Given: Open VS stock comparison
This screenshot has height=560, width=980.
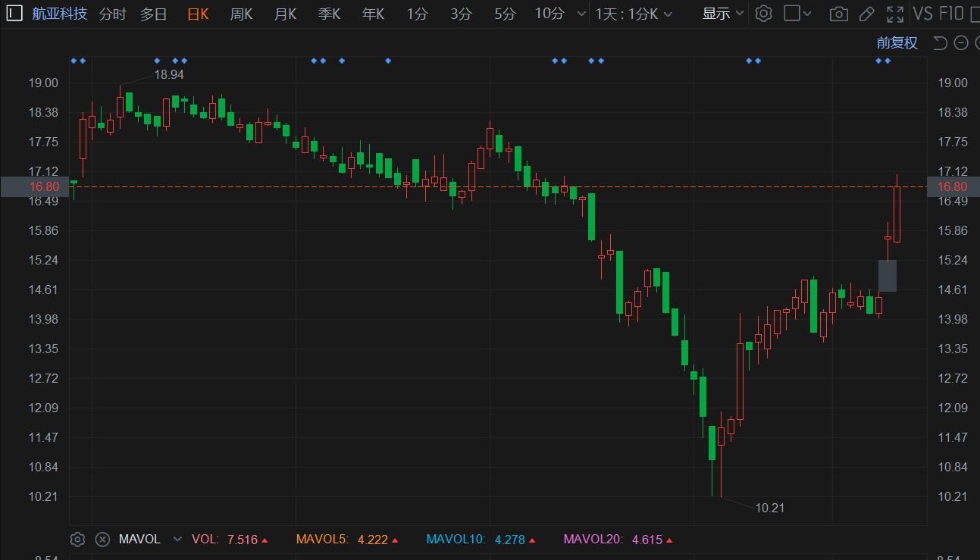Looking at the screenshot, I should (923, 14).
